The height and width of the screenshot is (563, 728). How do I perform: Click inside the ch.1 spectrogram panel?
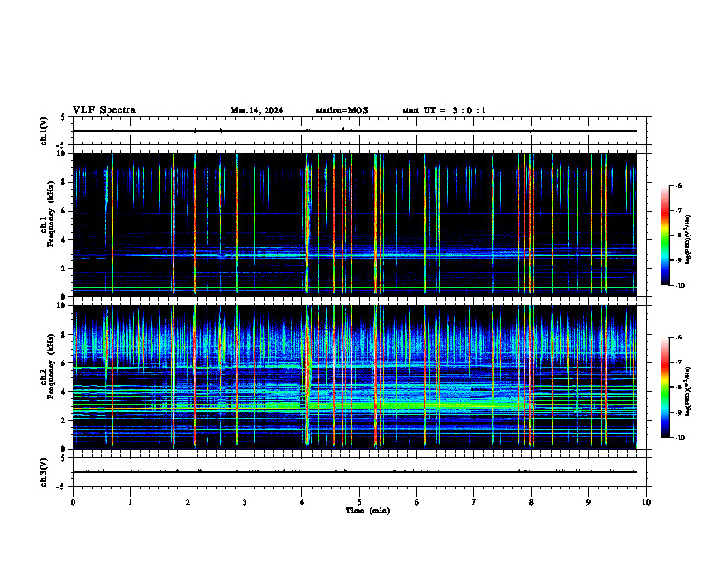(x=355, y=224)
